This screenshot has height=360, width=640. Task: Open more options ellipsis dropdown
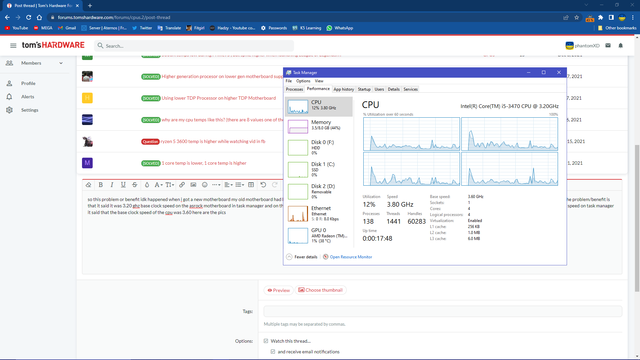point(216,185)
